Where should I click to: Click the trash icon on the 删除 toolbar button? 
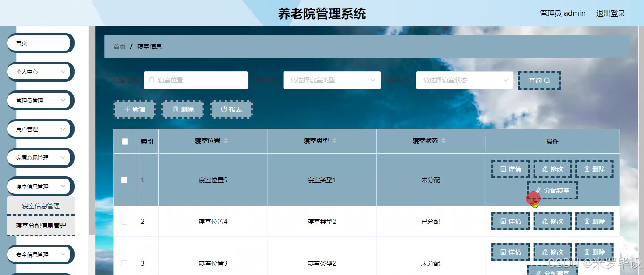(x=175, y=109)
